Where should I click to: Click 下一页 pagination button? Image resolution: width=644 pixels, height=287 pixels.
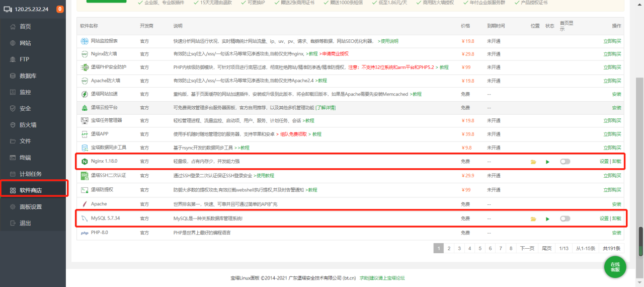pos(527,248)
